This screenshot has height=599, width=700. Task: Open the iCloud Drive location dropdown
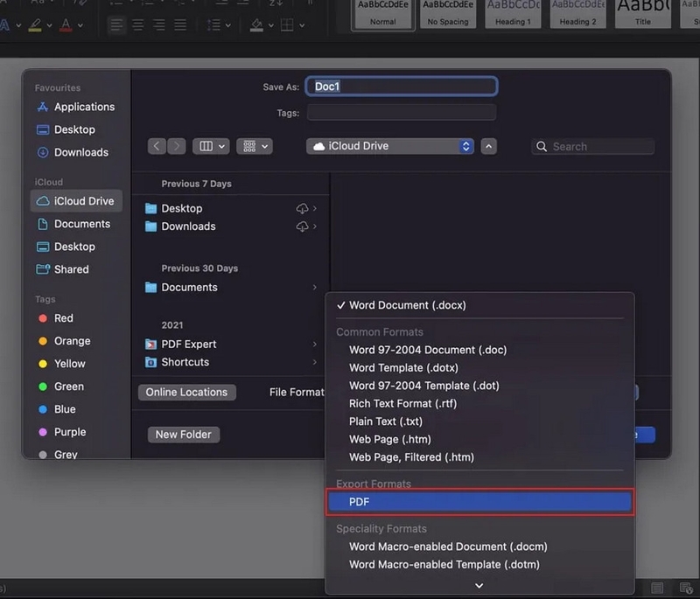(x=390, y=146)
